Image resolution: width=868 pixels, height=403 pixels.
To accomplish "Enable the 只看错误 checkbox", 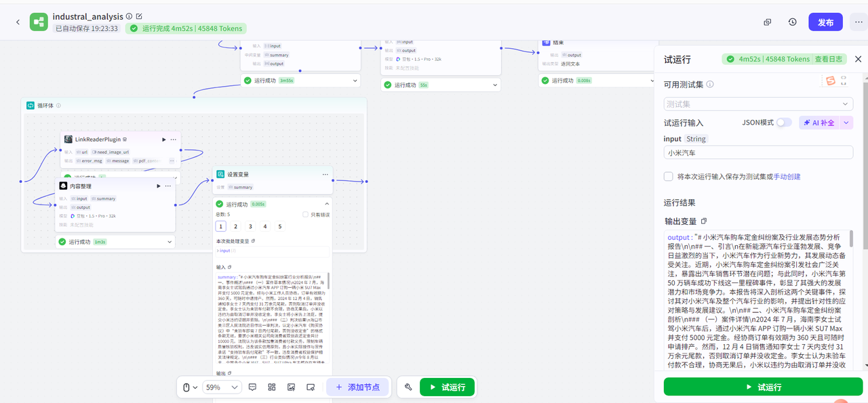I will click(x=305, y=215).
